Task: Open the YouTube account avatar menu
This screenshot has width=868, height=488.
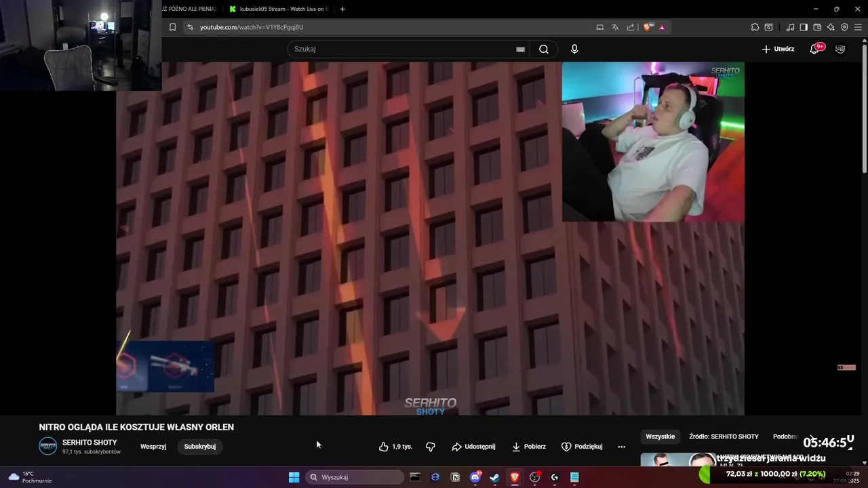Action: coord(840,49)
